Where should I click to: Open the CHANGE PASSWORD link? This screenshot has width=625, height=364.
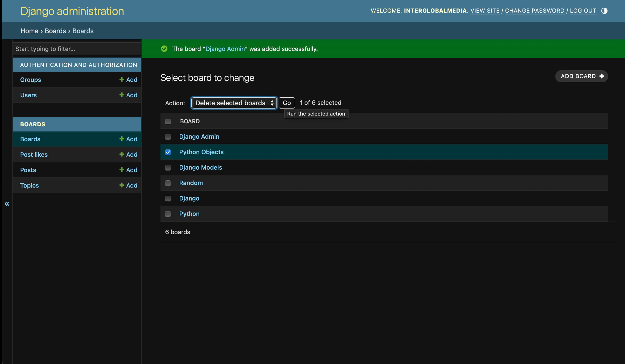click(x=534, y=11)
